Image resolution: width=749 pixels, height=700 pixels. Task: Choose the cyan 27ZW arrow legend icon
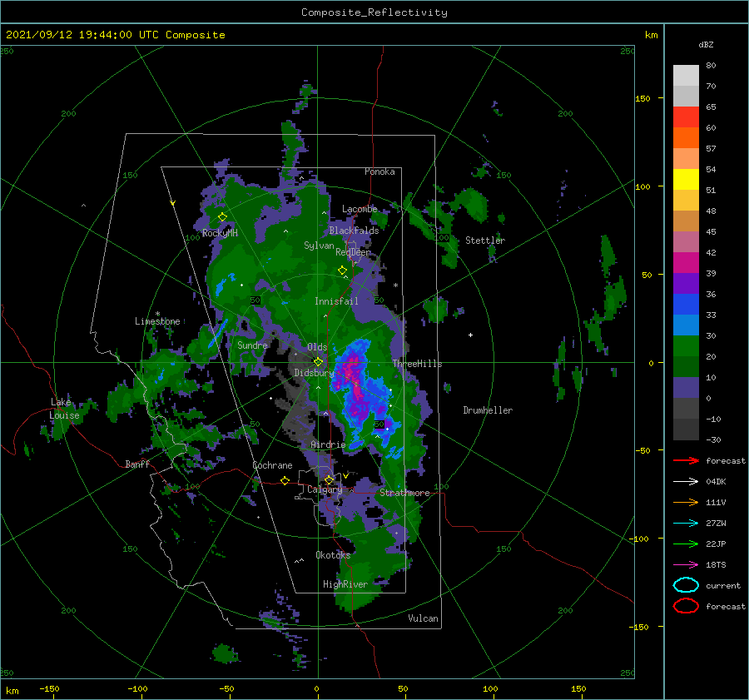pyautogui.click(x=686, y=524)
